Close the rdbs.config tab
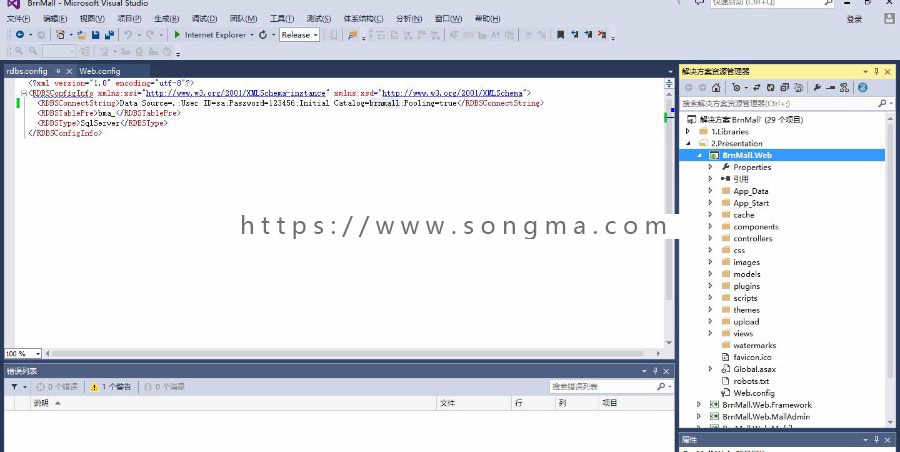The image size is (900, 452). coord(69,71)
